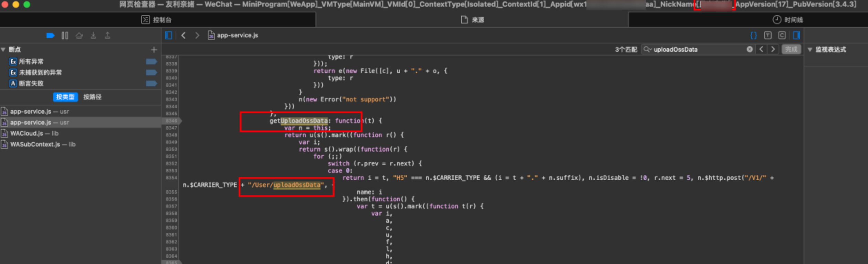Set breakpoint on line 8346 gutter
The height and width of the screenshot is (264, 868).
point(171,121)
